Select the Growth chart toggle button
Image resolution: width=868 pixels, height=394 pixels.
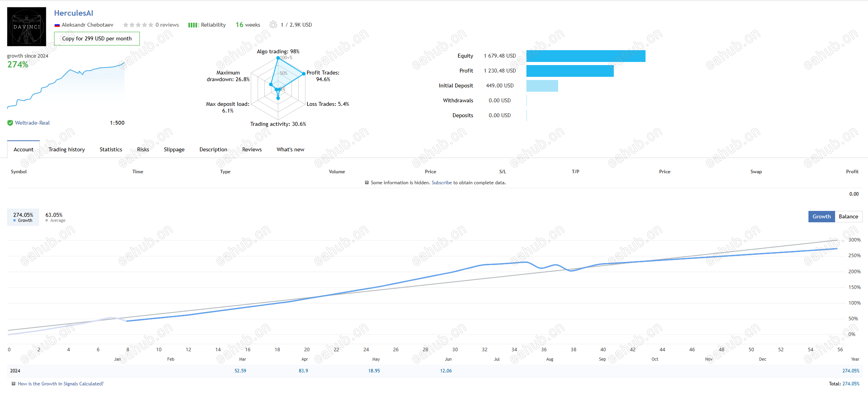(x=821, y=216)
